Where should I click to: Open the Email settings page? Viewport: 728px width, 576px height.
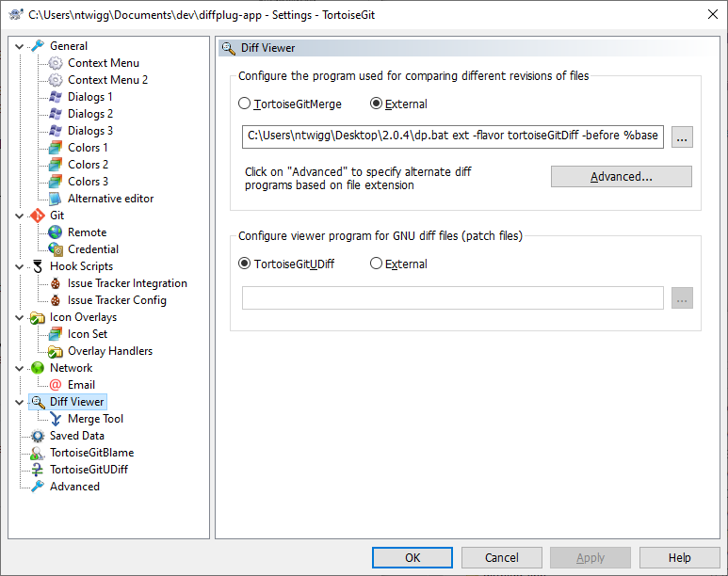click(81, 385)
